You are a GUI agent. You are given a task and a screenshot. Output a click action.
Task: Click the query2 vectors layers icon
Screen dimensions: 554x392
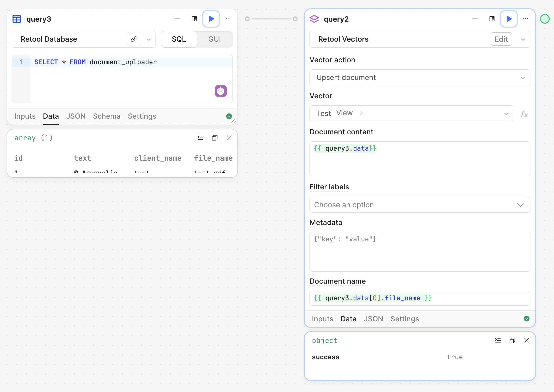(x=314, y=19)
